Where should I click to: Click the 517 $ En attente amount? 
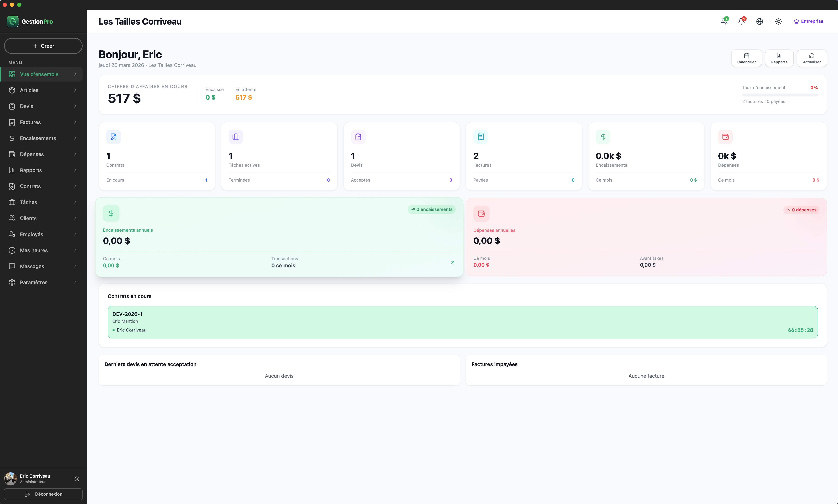point(244,98)
